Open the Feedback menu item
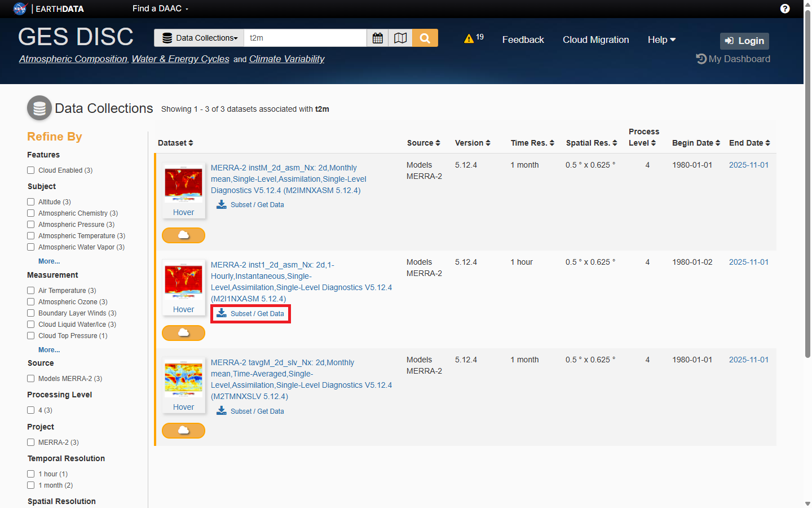Image resolution: width=812 pixels, height=508 pixels. pos(523,40)
